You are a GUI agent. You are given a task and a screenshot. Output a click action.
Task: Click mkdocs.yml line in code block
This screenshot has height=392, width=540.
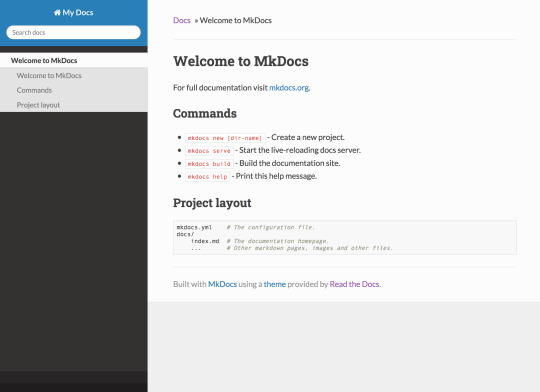pos(245,227)
